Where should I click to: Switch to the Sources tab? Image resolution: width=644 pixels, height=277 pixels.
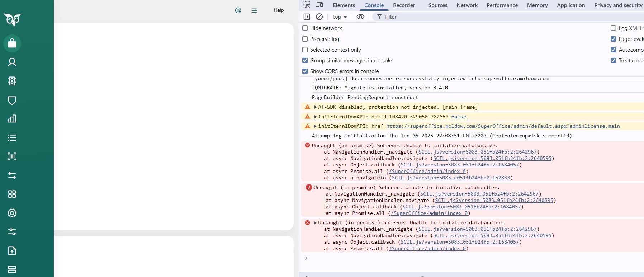[x=438, y=5]
